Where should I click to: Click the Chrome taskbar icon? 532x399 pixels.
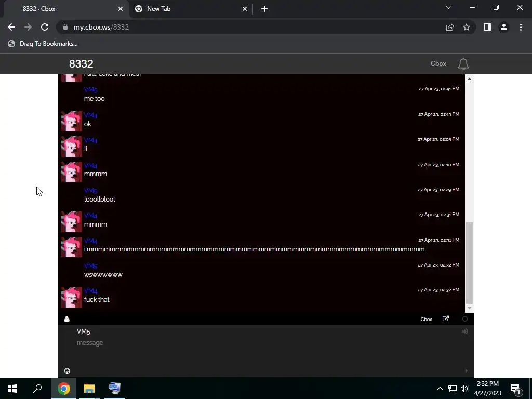64,389
